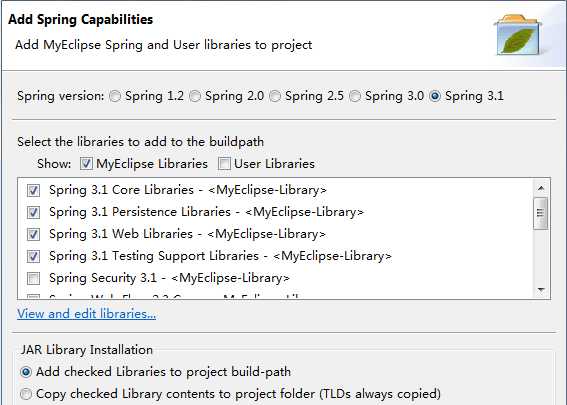Click the Spring 3.1 Web Libraries list entry text

coord(187,234)
